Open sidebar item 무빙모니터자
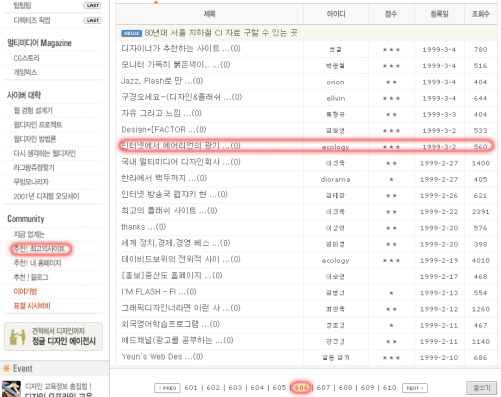501x397 pixels. [x=31, y=182]
